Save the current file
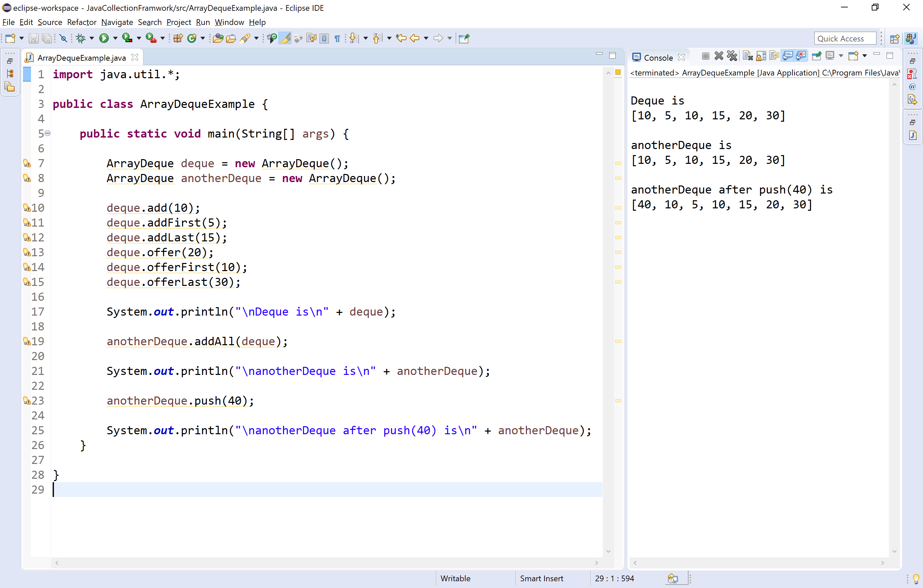Viewport: 923px width, 588px height. point(34,38)
